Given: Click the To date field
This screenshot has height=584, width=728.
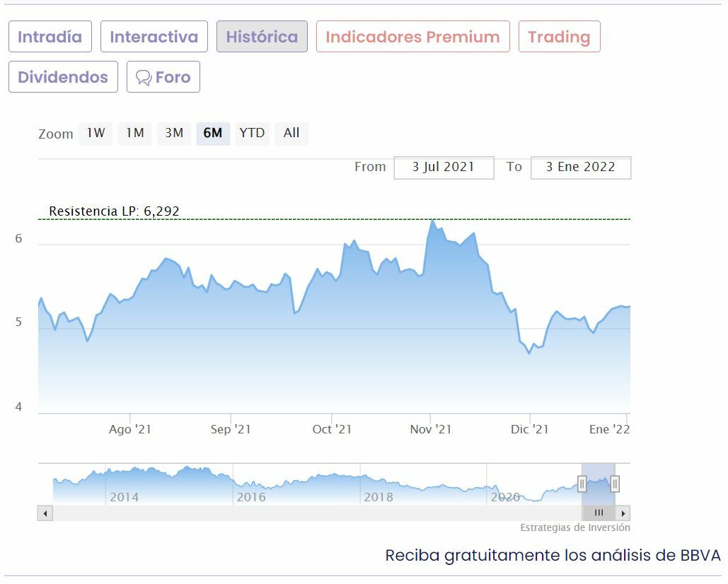Looking at the screenshot, I should pyautogui.click(x=580, y=168).
